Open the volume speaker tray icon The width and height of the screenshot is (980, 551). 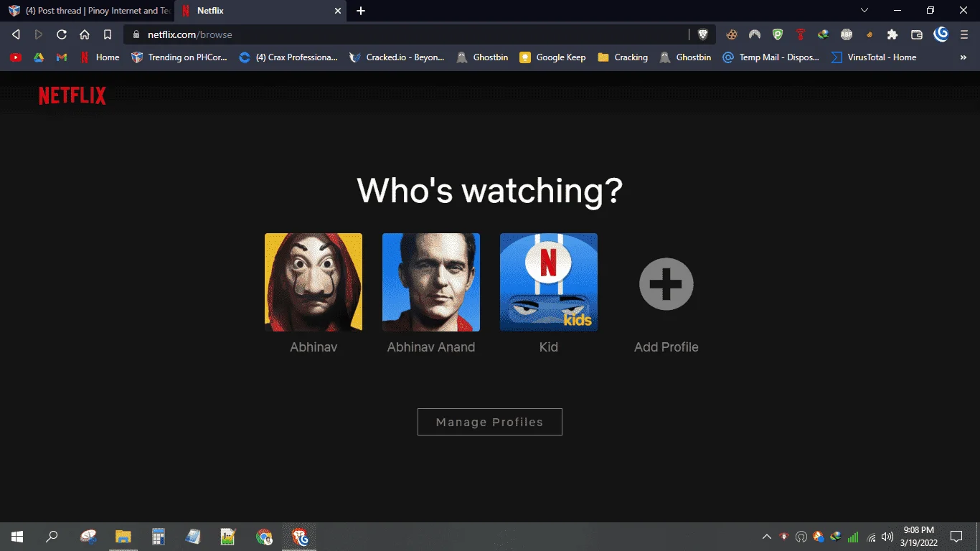pyautogui.click(x=887, y=537)
